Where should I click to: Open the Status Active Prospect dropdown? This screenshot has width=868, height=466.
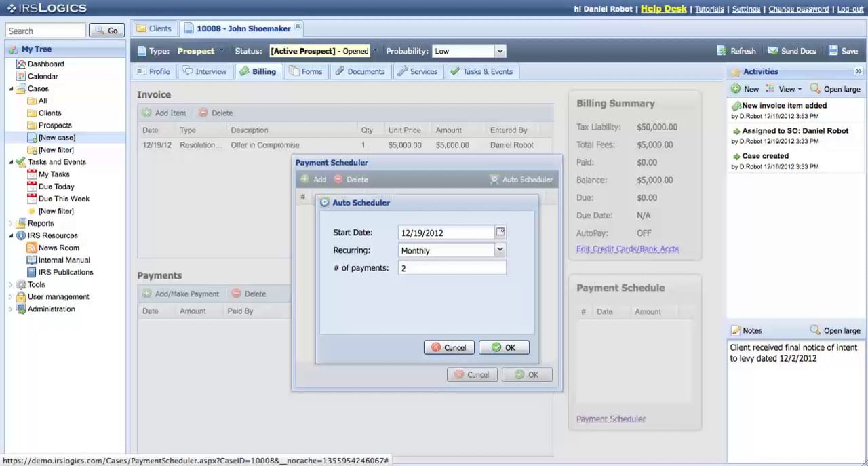323,51
